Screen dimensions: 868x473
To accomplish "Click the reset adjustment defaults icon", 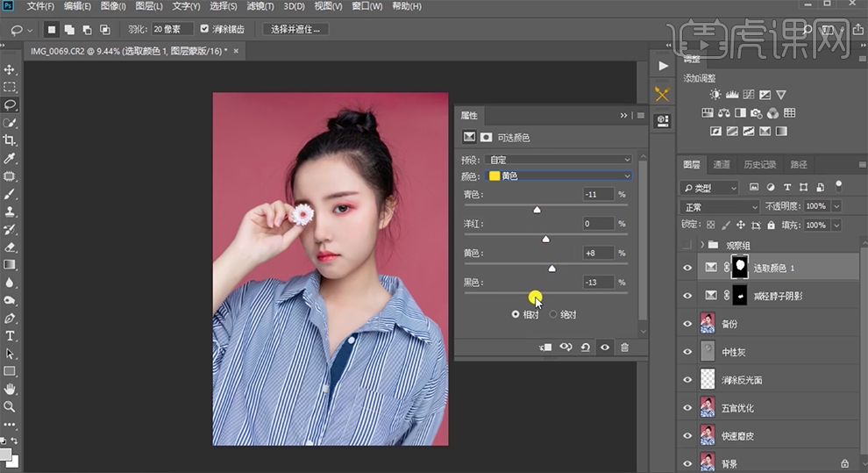I will click(x=585, y=348).
